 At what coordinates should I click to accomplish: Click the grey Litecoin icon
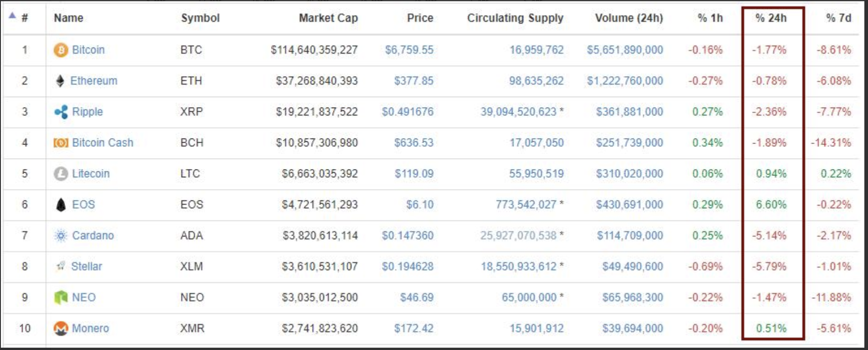(x=61, y=174)
